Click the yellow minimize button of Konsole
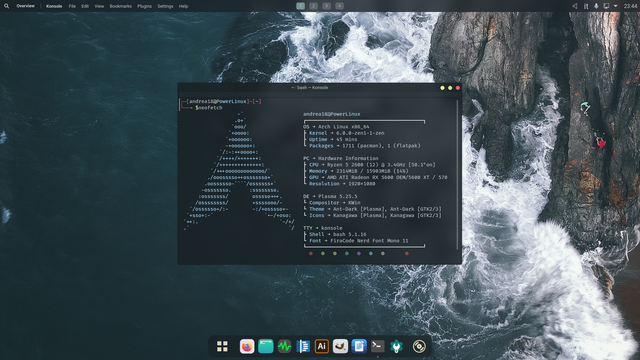Image resolution: width=640 pixels, height=360 pixels. (442, 88)
